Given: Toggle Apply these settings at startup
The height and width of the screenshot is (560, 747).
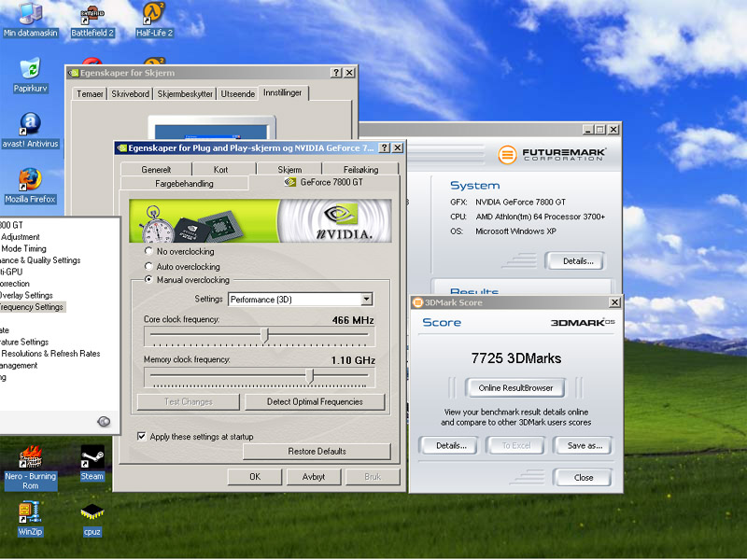Looking at the screenshot, I should point(142,436).
